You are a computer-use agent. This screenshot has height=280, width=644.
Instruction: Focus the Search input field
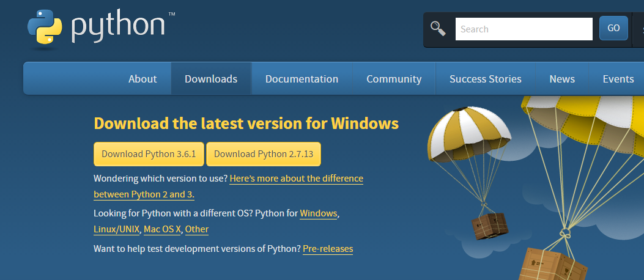(524, 29)
